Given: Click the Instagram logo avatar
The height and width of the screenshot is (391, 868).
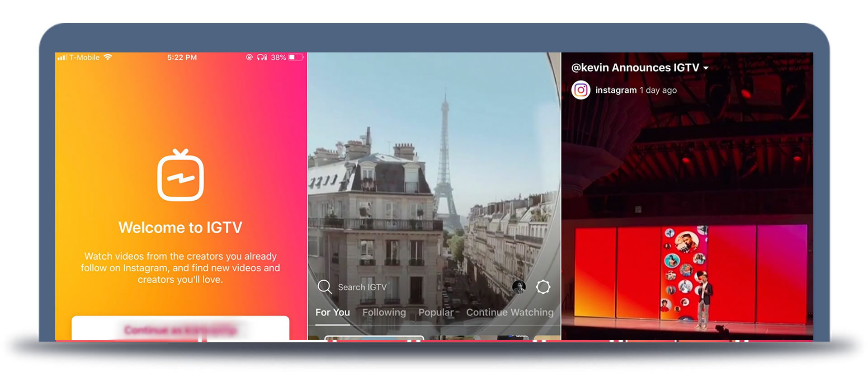Looking at the screenshot, I should [x=581, y=90].
